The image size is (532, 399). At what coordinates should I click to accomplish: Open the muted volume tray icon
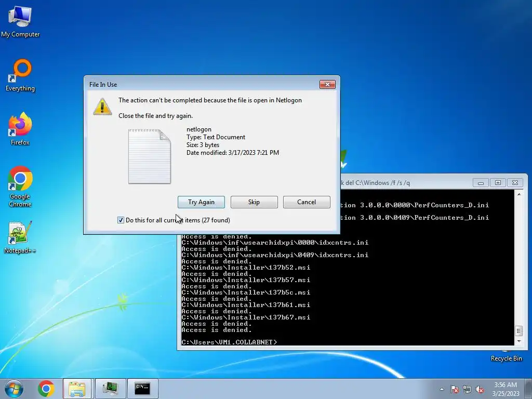(x=480, y=389)
